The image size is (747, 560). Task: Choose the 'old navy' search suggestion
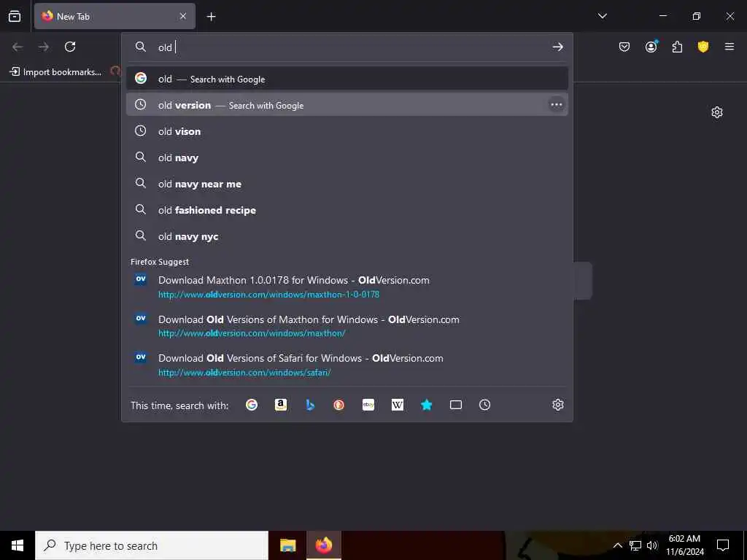(x=347, y=157)
